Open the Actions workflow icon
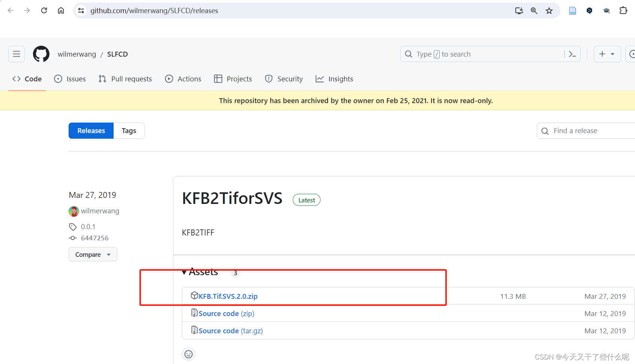Screen dimensions: 635x364 point(169,79)
